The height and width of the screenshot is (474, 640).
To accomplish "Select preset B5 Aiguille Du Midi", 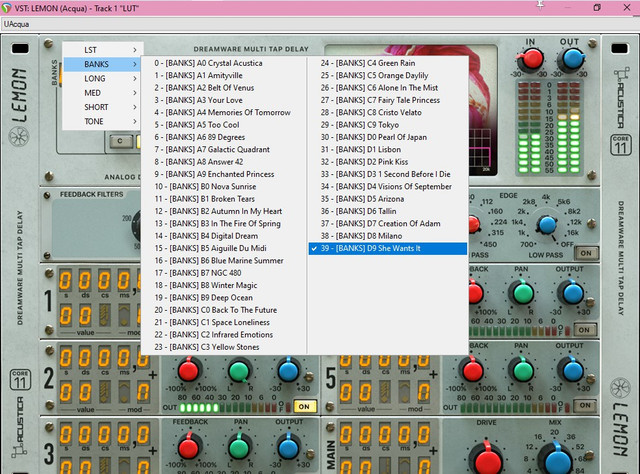I will pyautogui.click(x=223, y=248).
